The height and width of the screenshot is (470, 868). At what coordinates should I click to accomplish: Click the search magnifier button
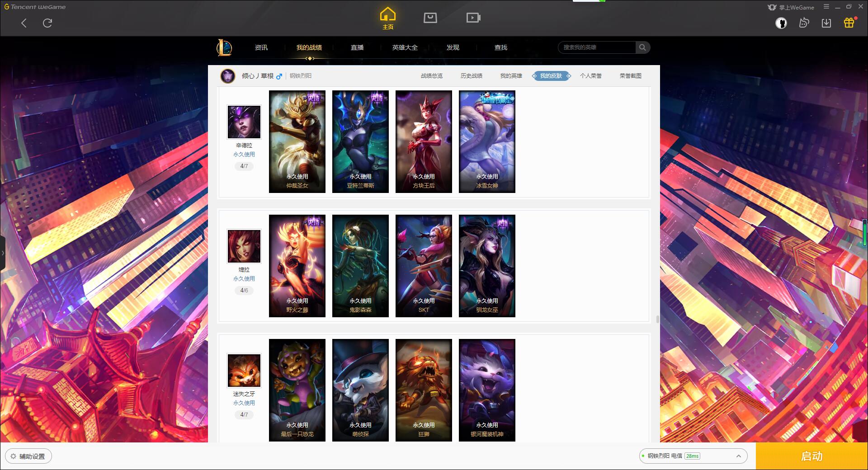pyautogui.click(x=642, y=47)
